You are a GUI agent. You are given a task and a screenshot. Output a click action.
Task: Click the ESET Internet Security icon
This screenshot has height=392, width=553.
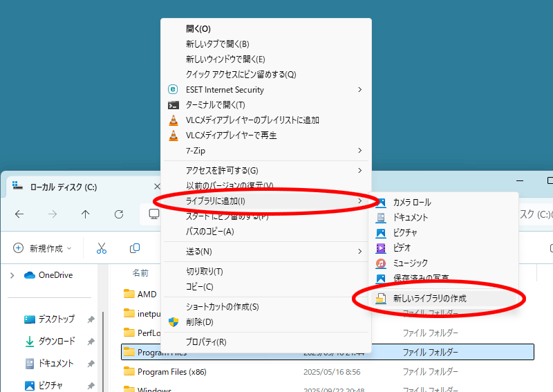[174, 90]
